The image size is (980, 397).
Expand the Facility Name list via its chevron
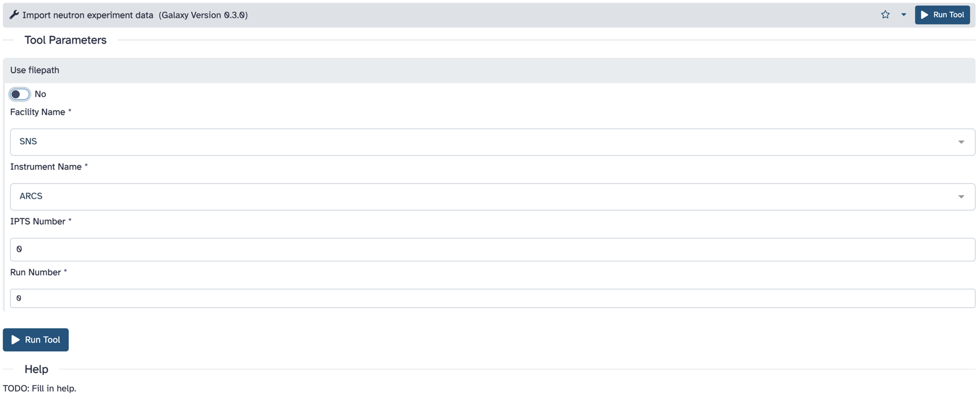pyautogui.click(x=961, y=142)
